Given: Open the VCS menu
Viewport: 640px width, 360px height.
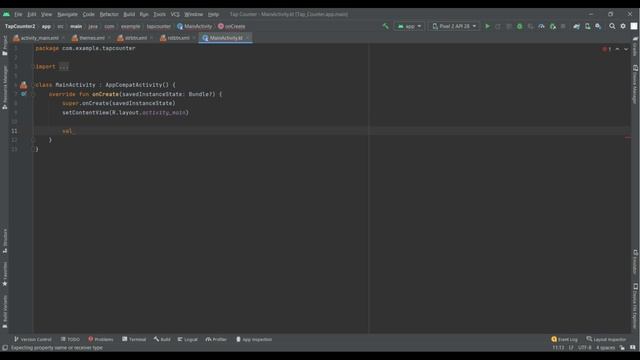Looking at the screenshot, I should (x=175, y=14).
